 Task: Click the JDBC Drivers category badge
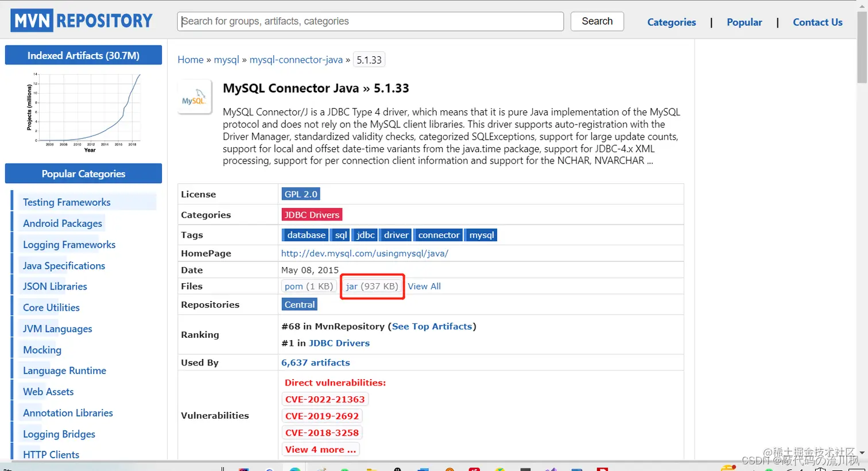point(312,215)
